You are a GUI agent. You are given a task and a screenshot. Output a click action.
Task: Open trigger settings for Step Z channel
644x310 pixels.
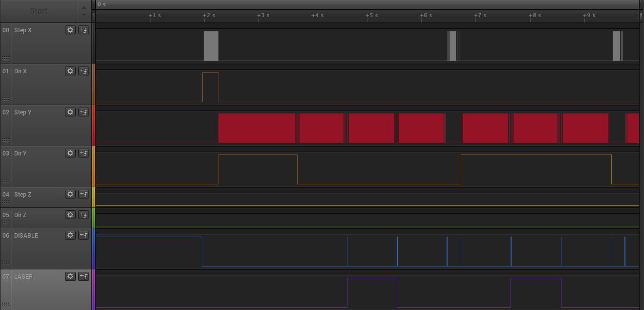click(84, 194)
